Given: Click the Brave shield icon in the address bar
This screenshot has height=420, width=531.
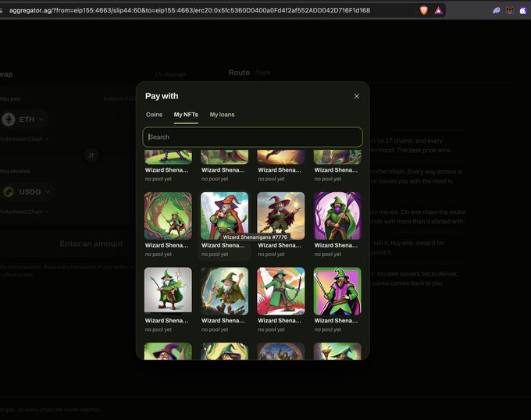Looking at the screenshot, I should coord(423,10).
